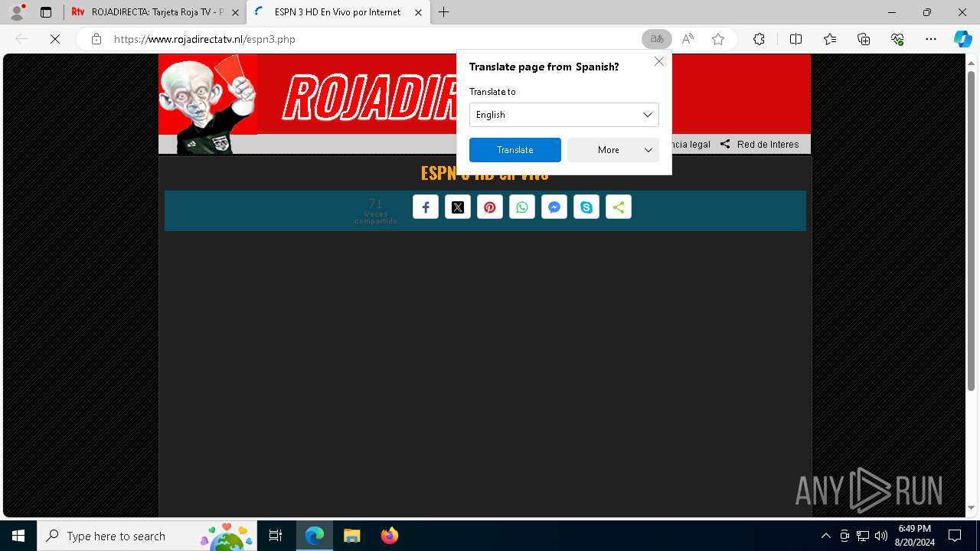Click the Facebook share icon

click(x=426, y=207)
